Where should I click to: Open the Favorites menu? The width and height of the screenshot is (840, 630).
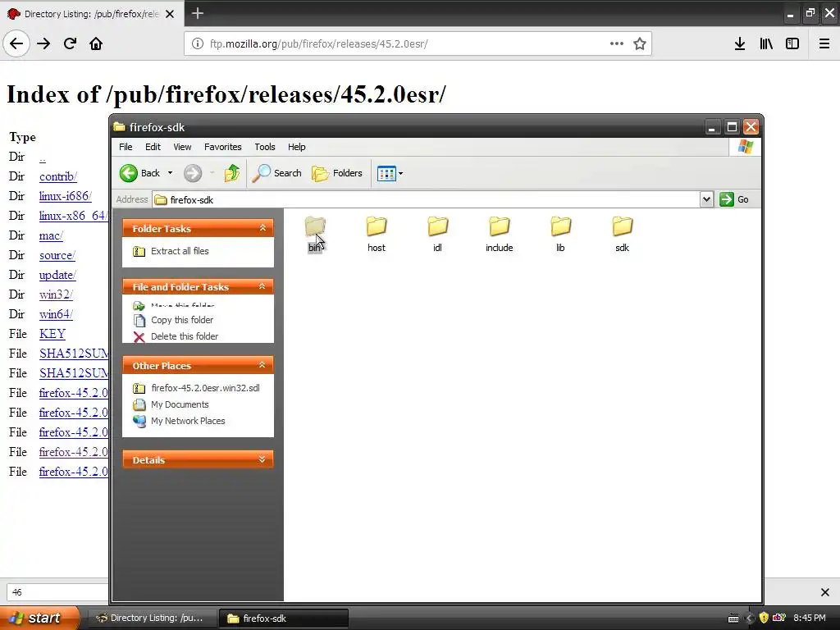(x=223, y=147)
